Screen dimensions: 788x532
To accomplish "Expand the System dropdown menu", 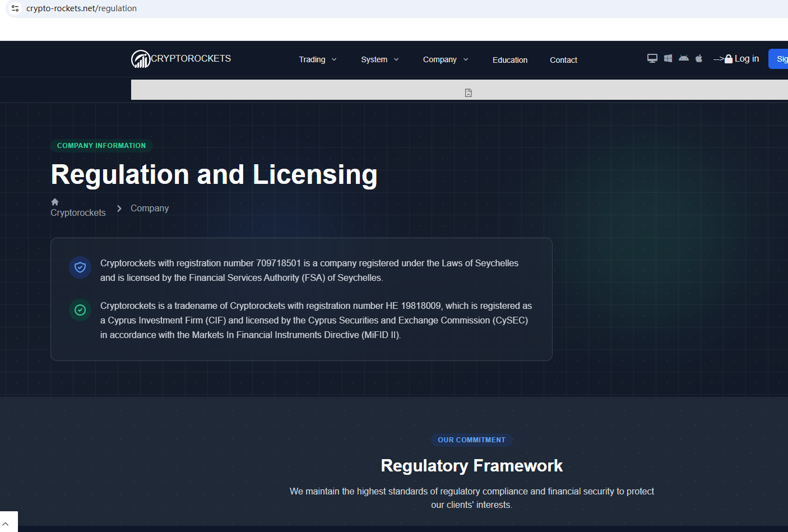I will [x=379, y=59].
